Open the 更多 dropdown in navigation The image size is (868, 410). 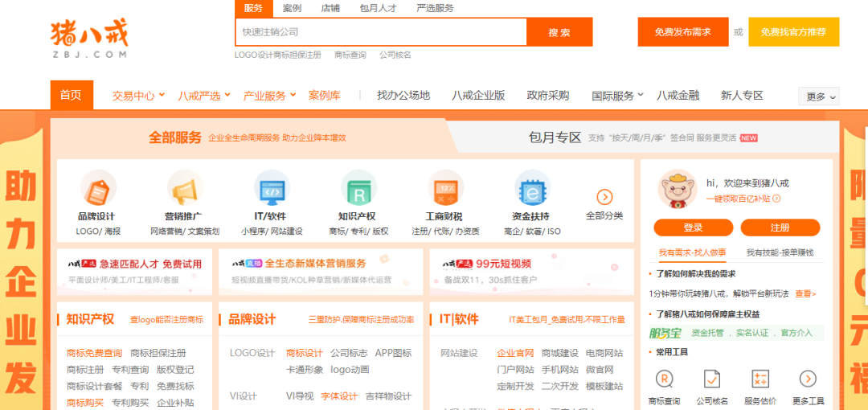[x=819, y=96]
